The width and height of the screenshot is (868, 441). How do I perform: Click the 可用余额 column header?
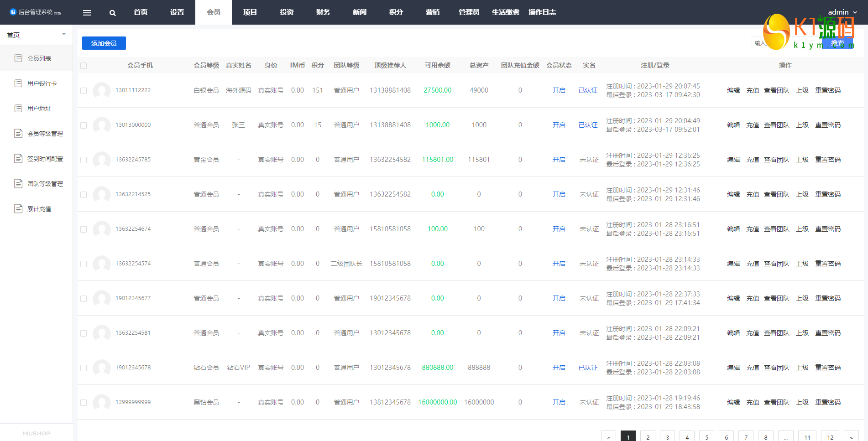(438, 65)
